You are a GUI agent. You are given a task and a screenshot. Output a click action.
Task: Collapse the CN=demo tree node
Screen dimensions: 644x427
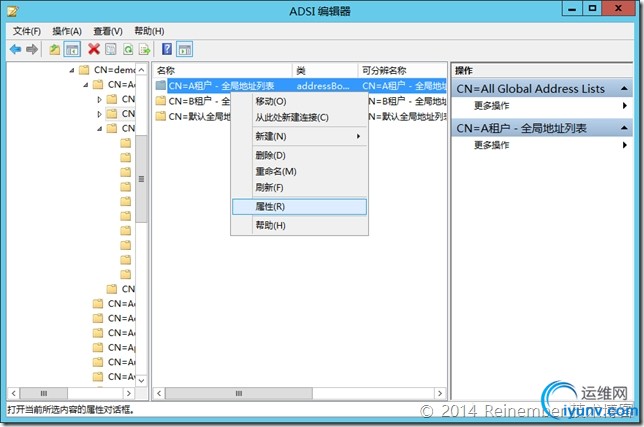coord(72,71)
